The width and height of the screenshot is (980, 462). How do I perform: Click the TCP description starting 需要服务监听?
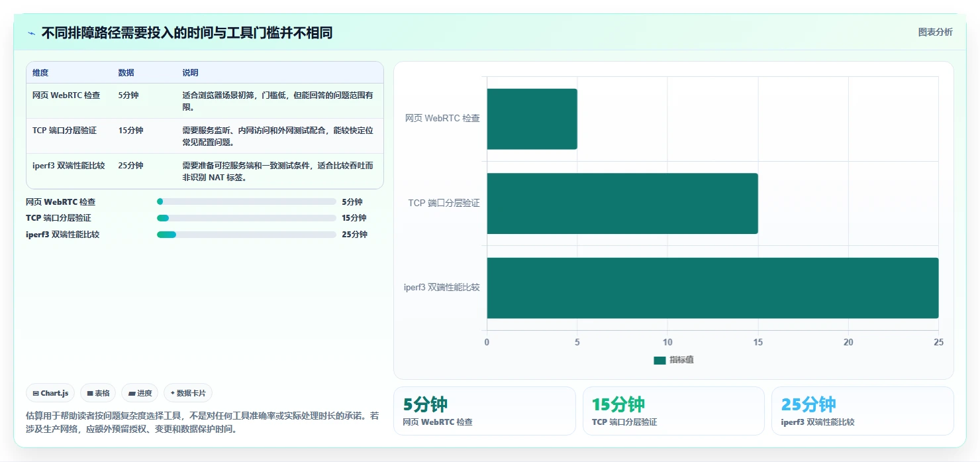[x=278, y=137]
